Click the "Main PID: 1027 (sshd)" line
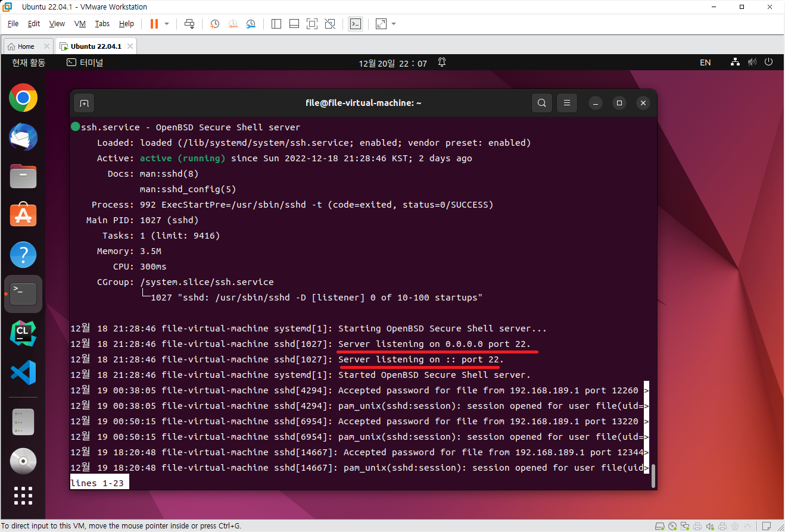785x532 pixels. (x=143, y=220)
